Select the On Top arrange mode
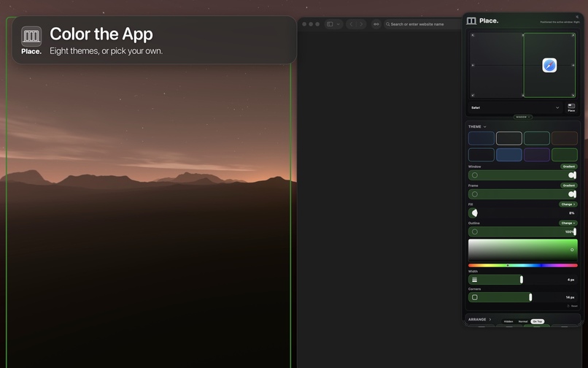The width and height of the screenshot is (588, 368). pos(538,321)
